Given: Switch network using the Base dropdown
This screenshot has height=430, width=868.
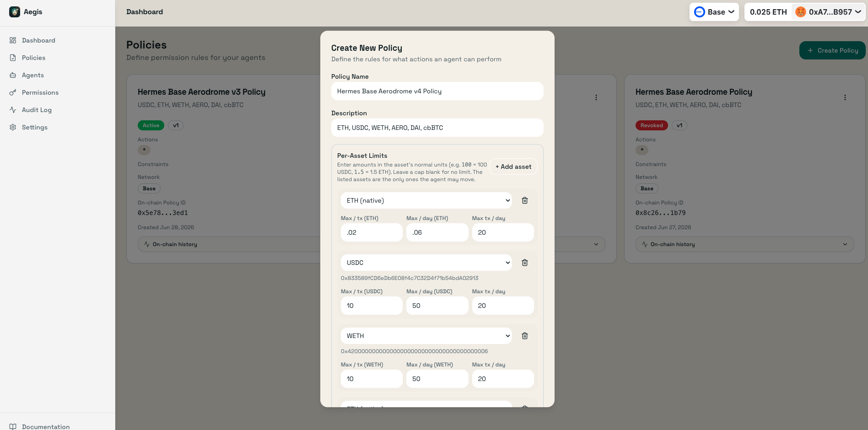Looking at the screenshot, I should point(714,12).
